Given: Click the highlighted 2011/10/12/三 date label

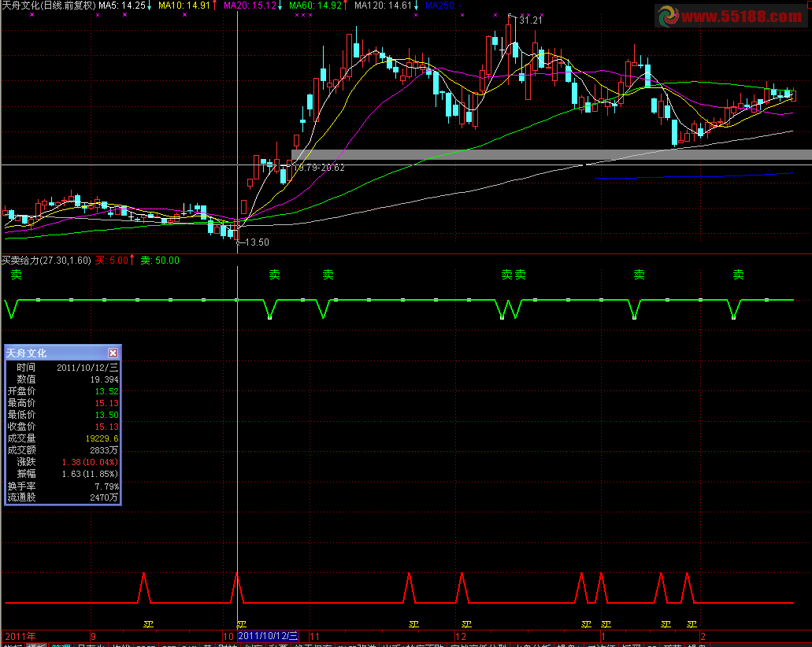Looking at the screenshot, I should click(268, 635).
